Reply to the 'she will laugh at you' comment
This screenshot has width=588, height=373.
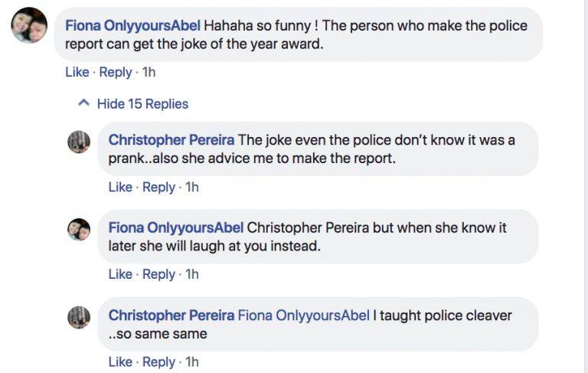click(159, 273)
